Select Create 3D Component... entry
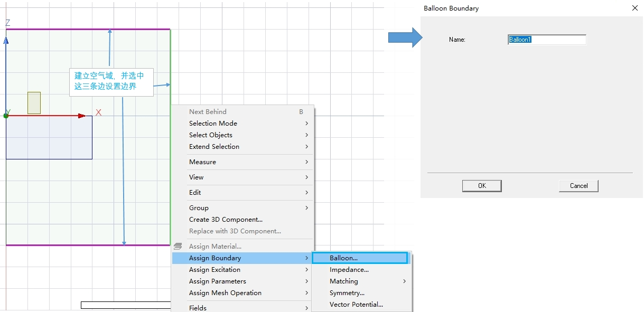Image resolution: width=644 pixels, height=312 pixels. [x=242, y=220]
